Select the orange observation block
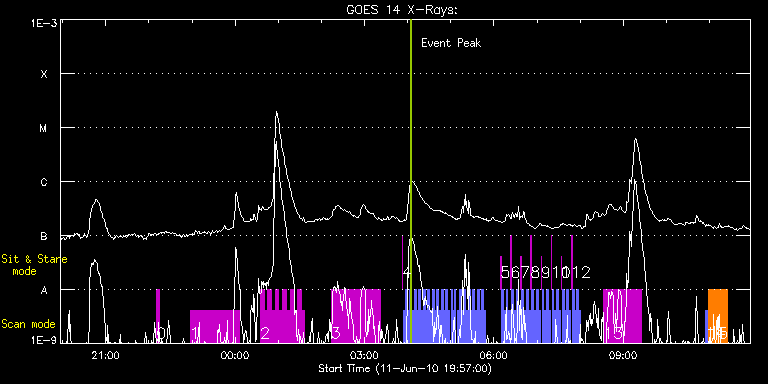The image size is (768, 384). pyautogui.click(x=718, y=316)
